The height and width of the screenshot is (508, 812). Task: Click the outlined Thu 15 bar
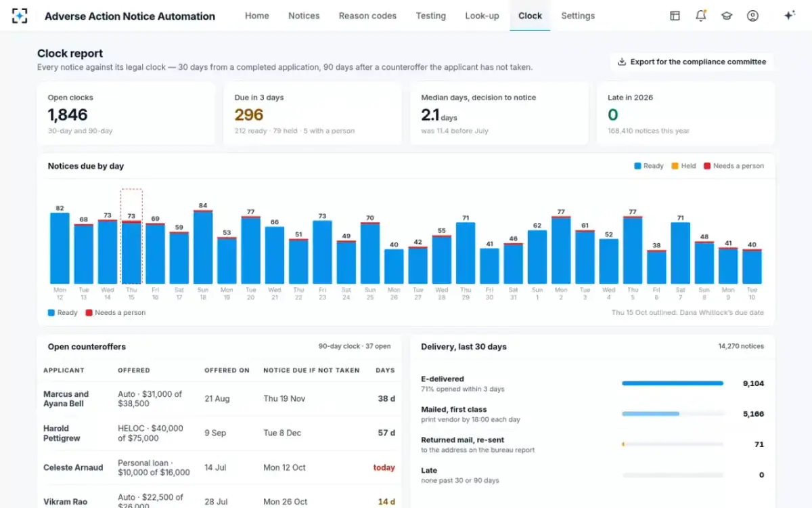[x=131, y=252]
